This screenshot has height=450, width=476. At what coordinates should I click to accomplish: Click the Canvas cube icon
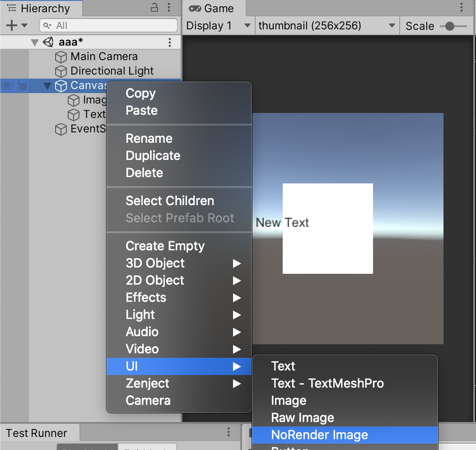pyautogui.click(x=61, y=86)
